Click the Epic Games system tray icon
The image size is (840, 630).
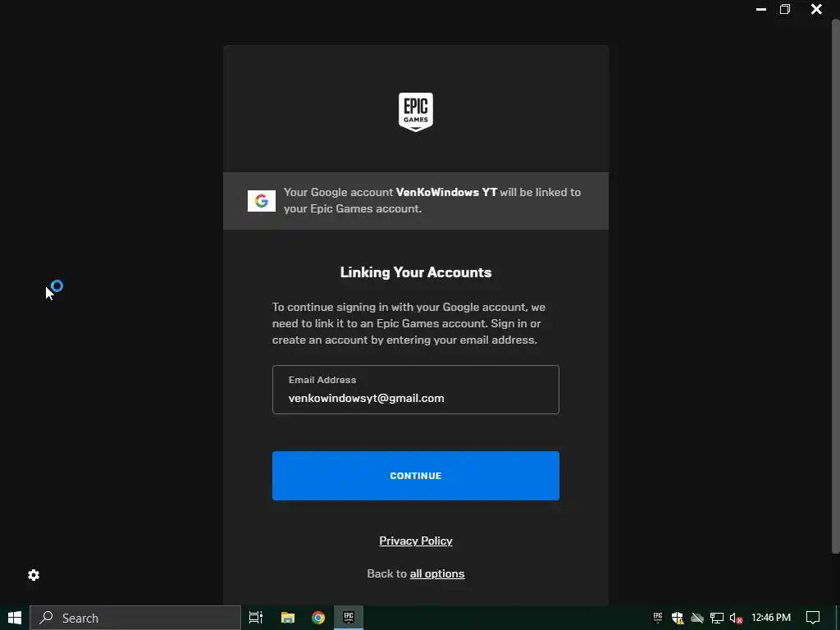658,618
